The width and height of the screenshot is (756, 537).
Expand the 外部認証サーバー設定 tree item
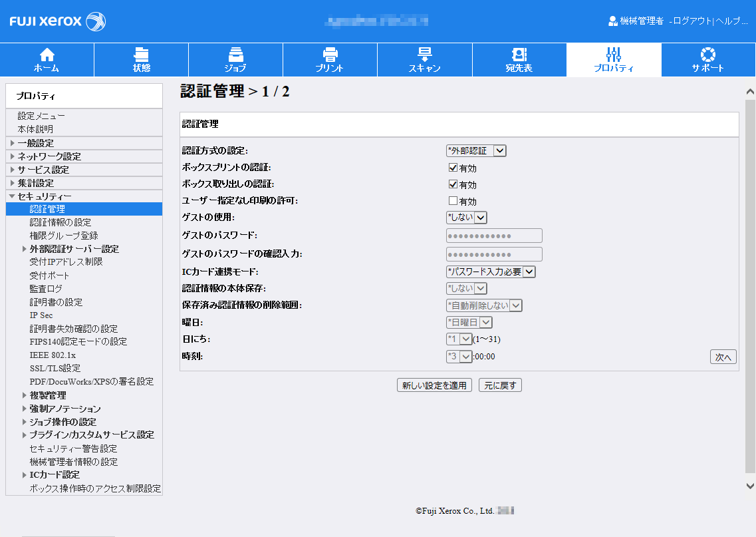pos(65,248)
